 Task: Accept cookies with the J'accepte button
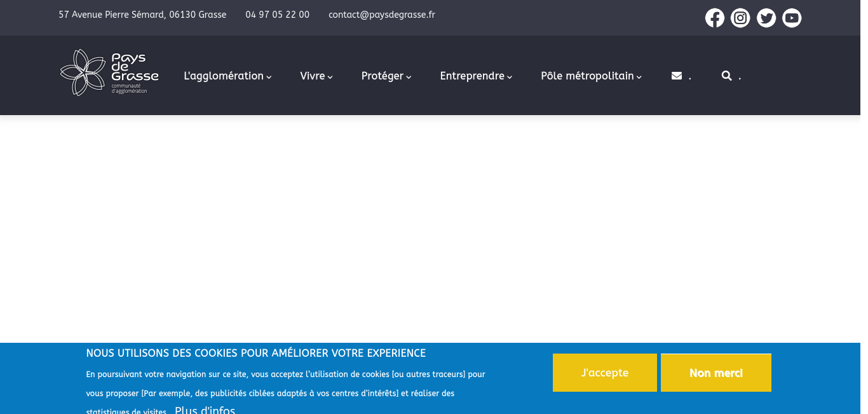pyautogui.click(x=604, y=373)
